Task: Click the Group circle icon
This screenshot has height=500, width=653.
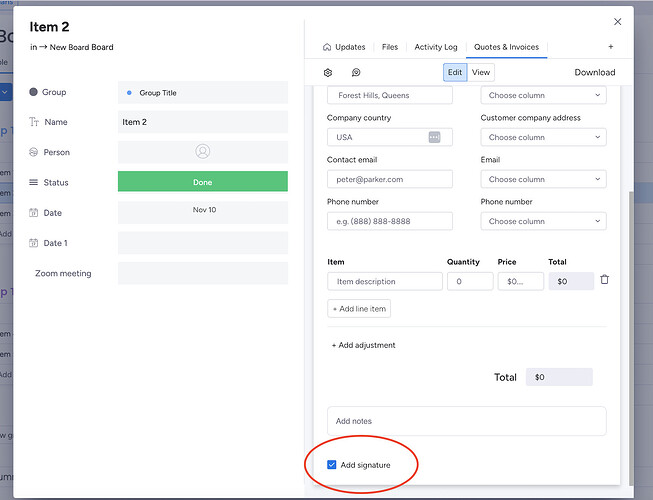Action: coord(33,92)
